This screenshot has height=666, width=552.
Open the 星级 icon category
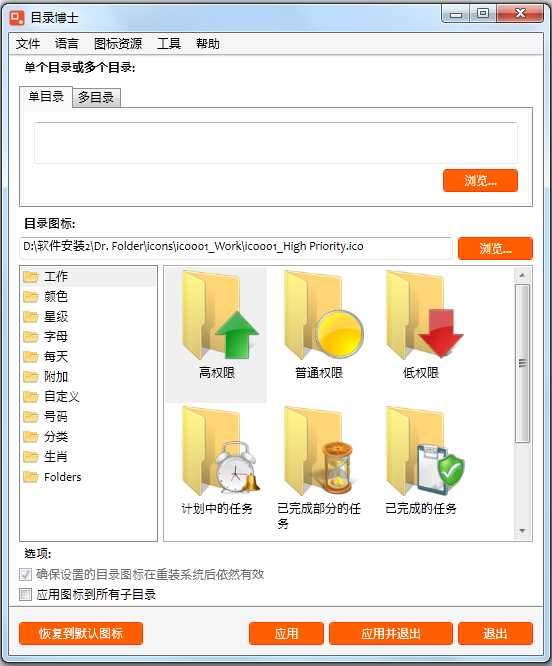coord(56,316)
